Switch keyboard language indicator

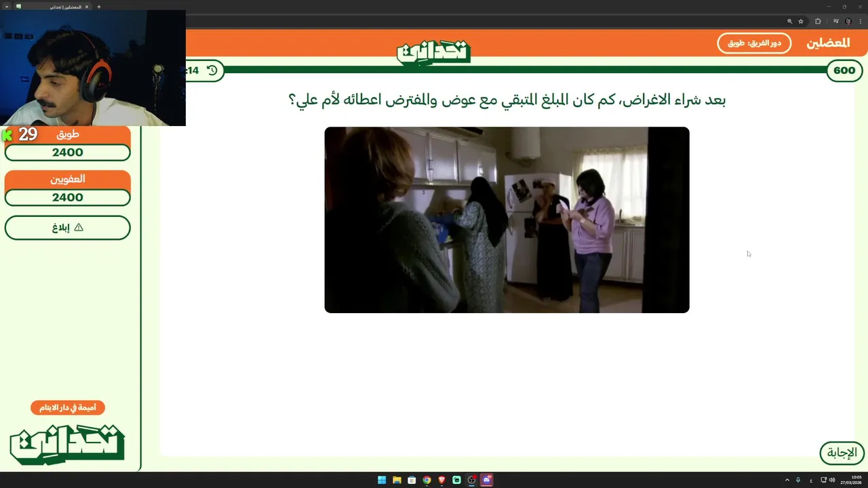tap(811, 480)
